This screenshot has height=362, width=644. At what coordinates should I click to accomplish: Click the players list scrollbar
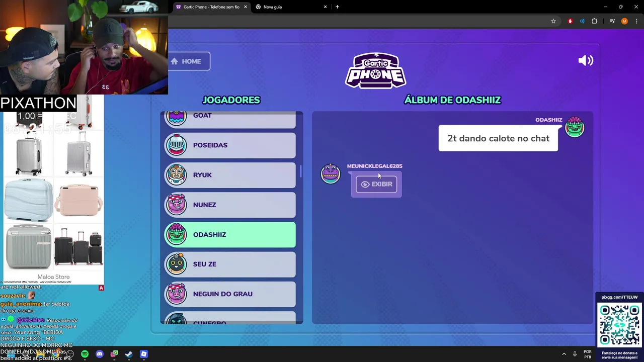(x=301, y=171)
